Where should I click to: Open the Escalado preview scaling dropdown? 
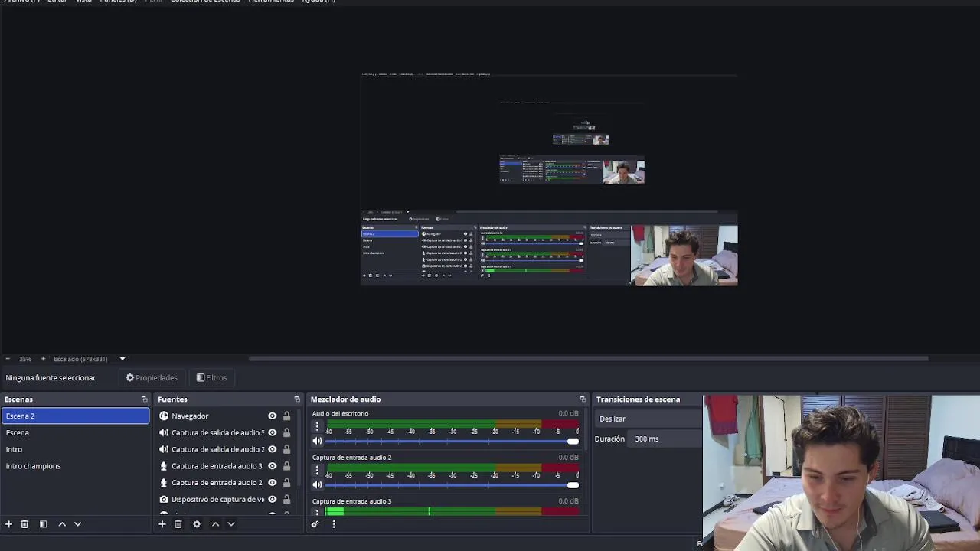(122, 359)
